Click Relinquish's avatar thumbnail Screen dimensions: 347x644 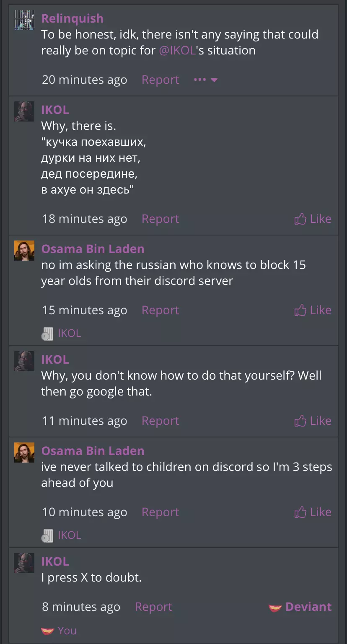(x=24, y=20)
